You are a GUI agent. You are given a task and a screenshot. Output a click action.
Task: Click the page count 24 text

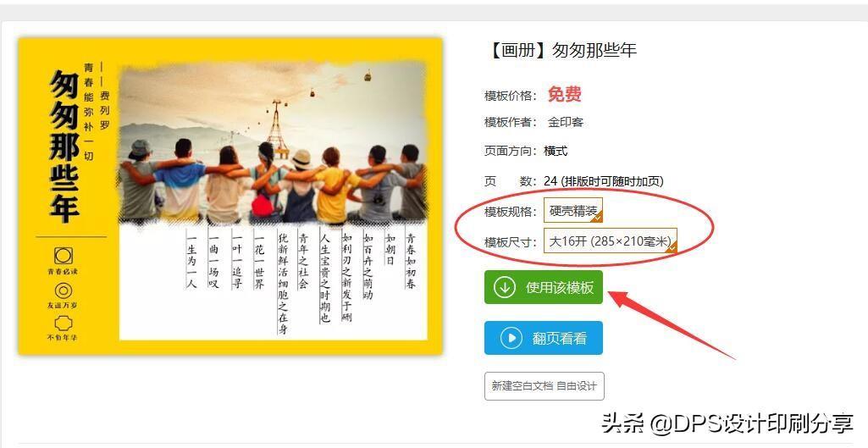pyautogui.click(x=550, y=181)
